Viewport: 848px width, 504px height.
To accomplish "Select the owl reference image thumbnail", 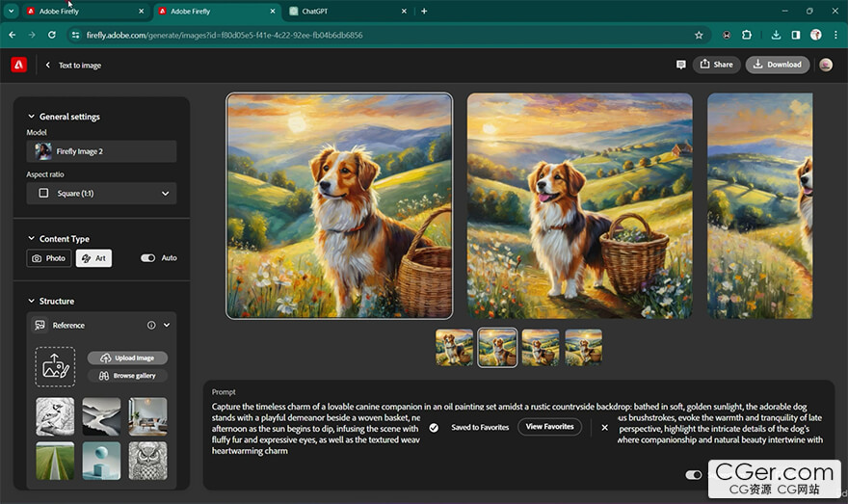I will pos(147,461).
